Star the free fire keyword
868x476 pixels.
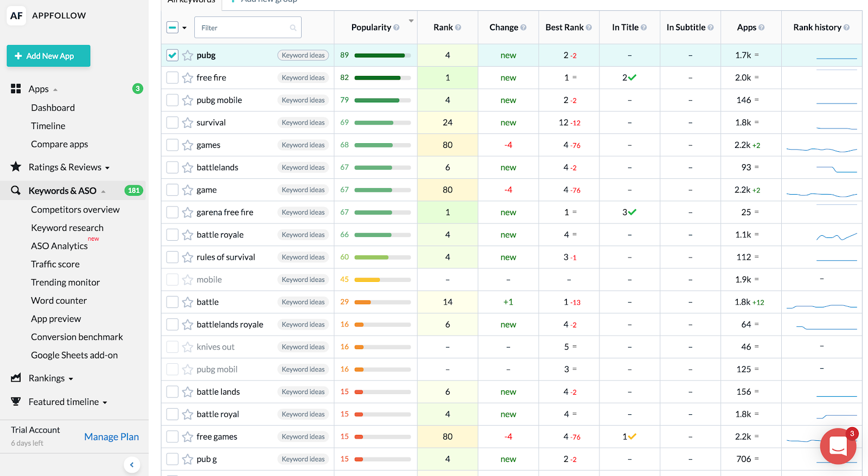tap(188, 78)
